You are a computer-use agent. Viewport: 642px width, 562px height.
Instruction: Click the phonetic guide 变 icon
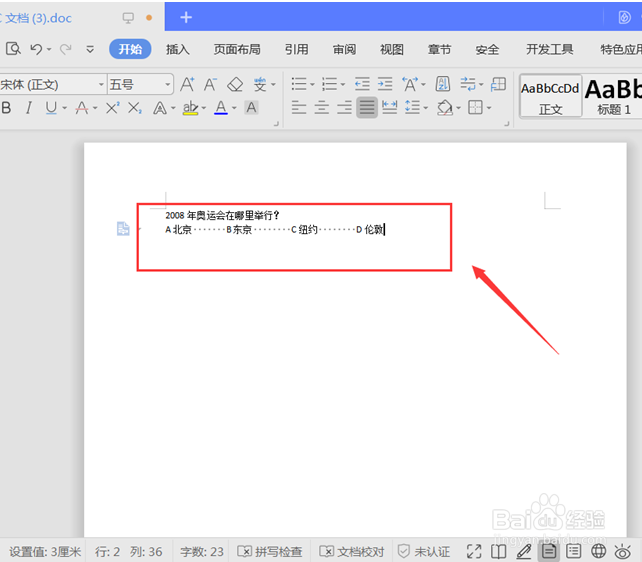[260, 84]
